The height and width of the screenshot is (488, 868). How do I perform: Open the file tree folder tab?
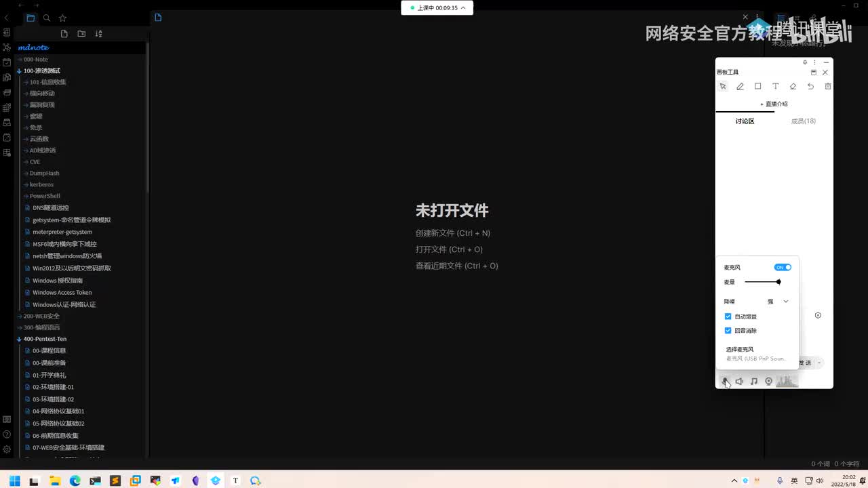pos(31,18)
